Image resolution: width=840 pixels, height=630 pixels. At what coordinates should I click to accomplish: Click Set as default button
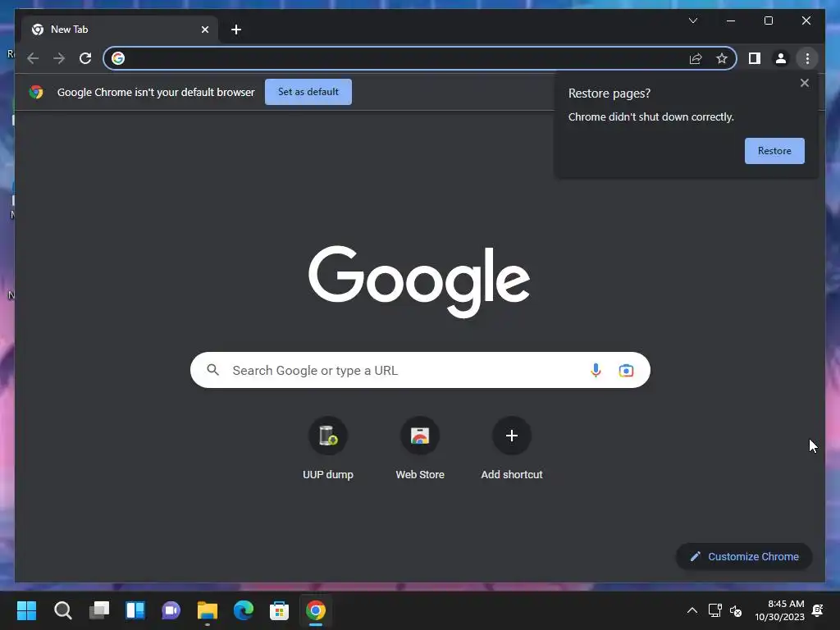click(x=308, y=92)
